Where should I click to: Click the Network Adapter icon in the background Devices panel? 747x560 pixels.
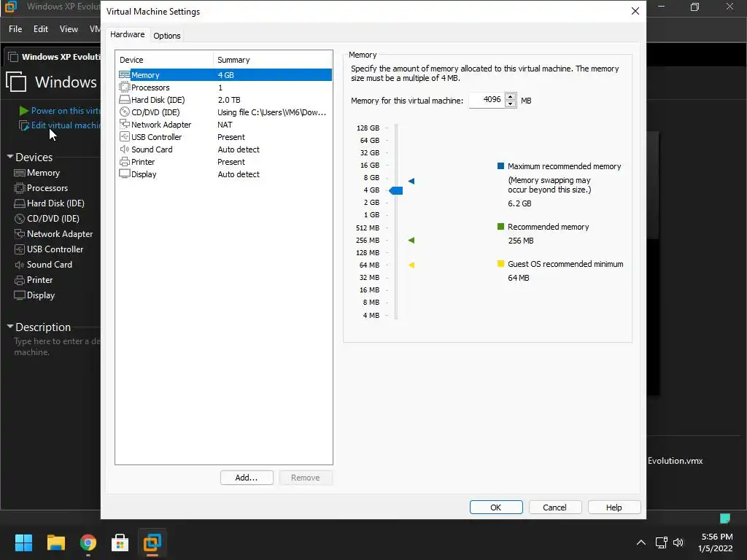coord(20,234)
